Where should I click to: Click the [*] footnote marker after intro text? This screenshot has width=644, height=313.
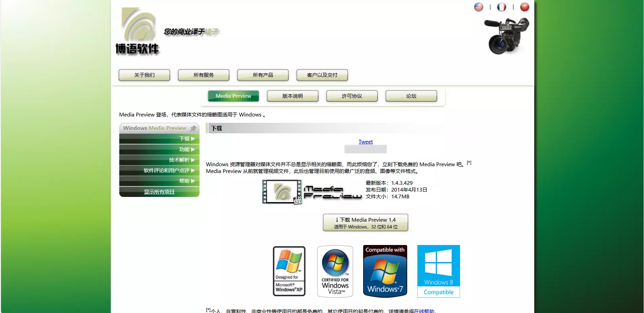[x=469, y=163]
